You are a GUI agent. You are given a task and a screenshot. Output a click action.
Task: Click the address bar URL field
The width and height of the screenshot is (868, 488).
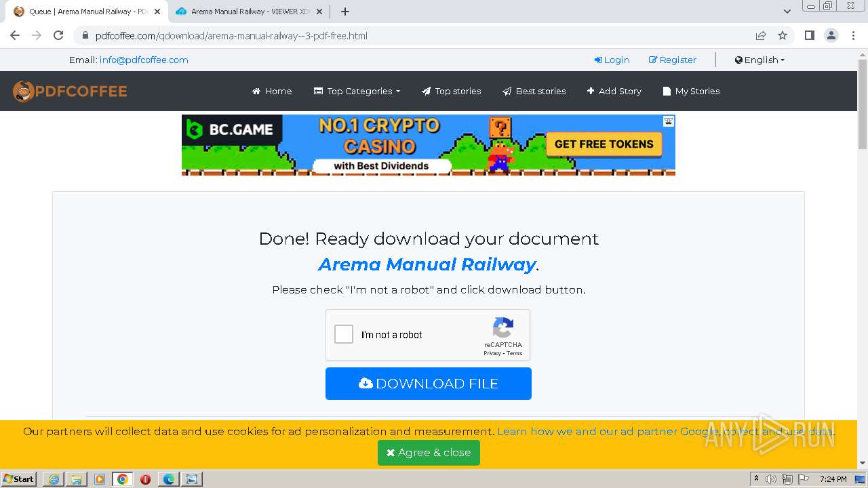coord(420,36)
